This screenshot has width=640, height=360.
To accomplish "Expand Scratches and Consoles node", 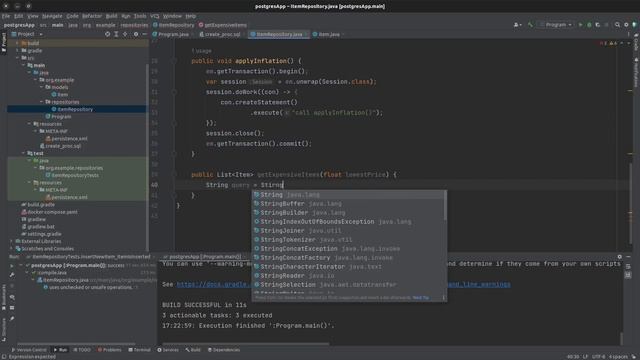I will tap(11, 249).
